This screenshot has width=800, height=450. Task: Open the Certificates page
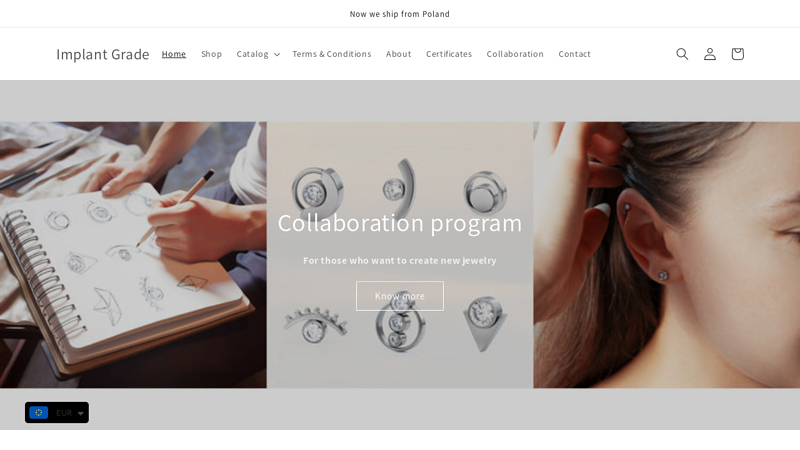pos(449,54)
